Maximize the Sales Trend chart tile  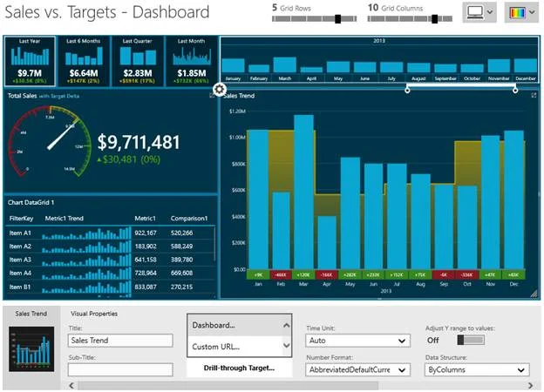[x=534, y=95]
